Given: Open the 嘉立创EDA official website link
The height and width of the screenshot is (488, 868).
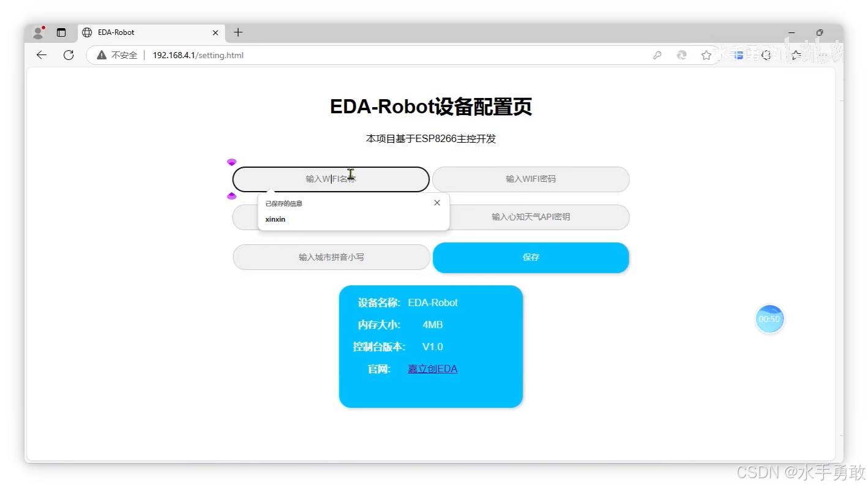Looking at the screenshot, I should tap(432, 368).
